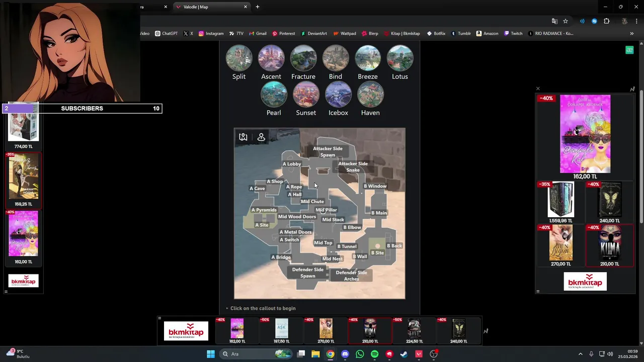Click the B Site callout
The width and height of the screenshot is (644, 362).
(x=377, y=253)
